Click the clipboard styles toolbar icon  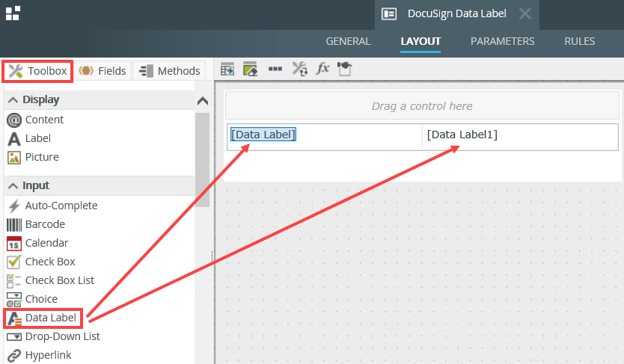tap(345, 70)
